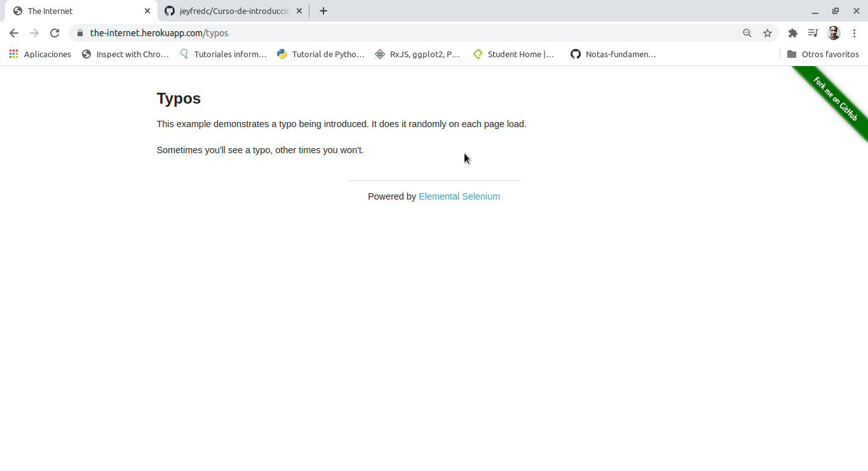
Task: Open the media control icon
Action: (x=813, y=33)
